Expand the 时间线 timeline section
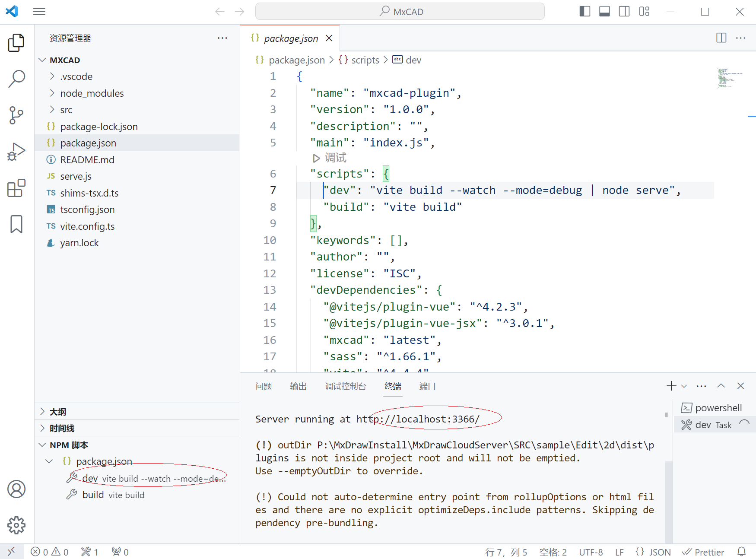Viewport: 756px width, 559px height. pos(137,428)
